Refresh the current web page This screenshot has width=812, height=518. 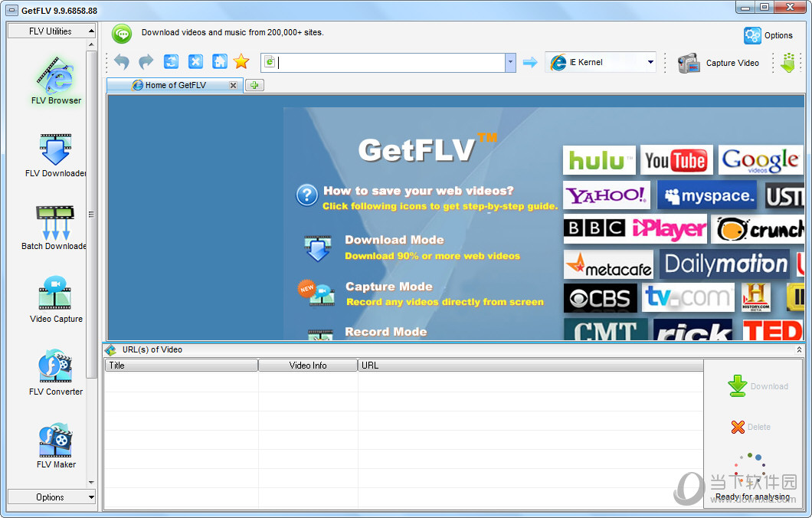pos(171,61)
